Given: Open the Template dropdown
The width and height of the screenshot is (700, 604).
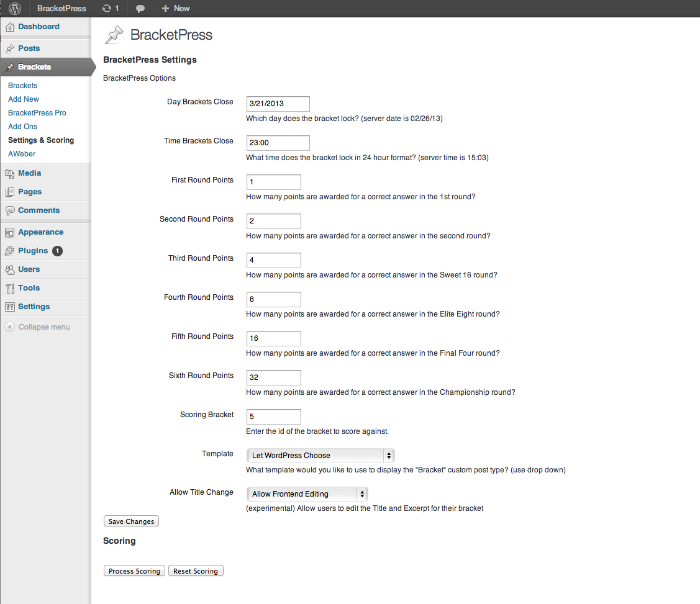Looking at the screenshot, I should (320, 456).
